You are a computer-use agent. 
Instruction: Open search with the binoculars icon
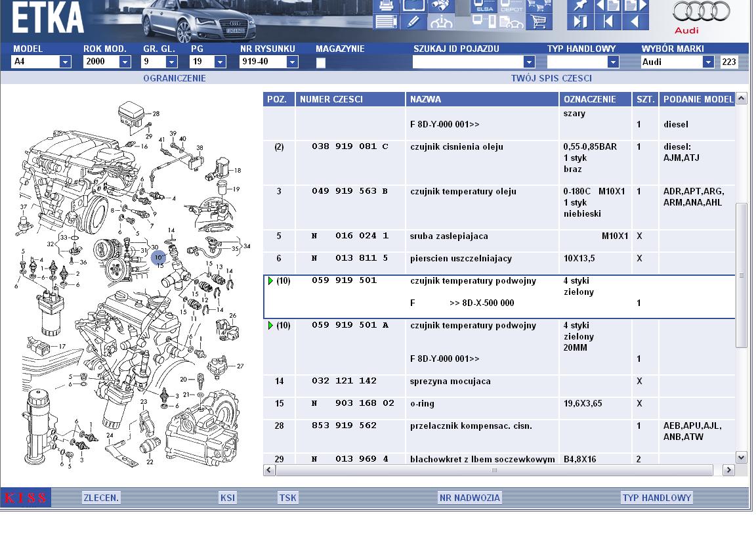(441, 6)
